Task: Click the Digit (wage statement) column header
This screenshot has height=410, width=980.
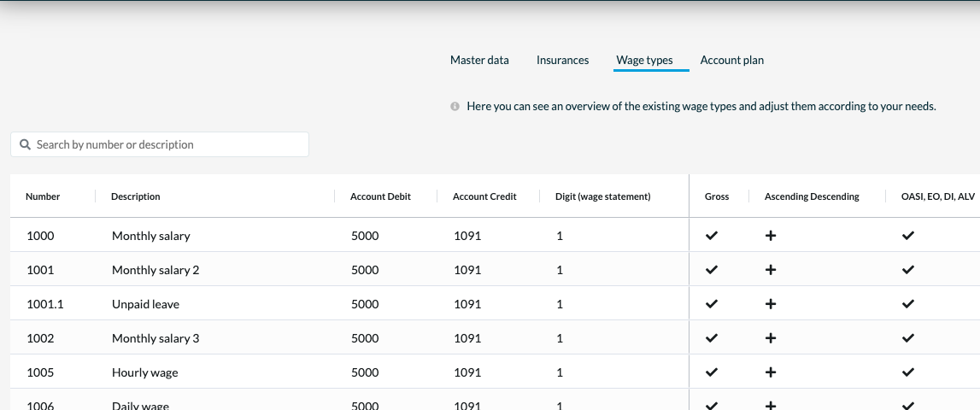Action: pos(602,196)
